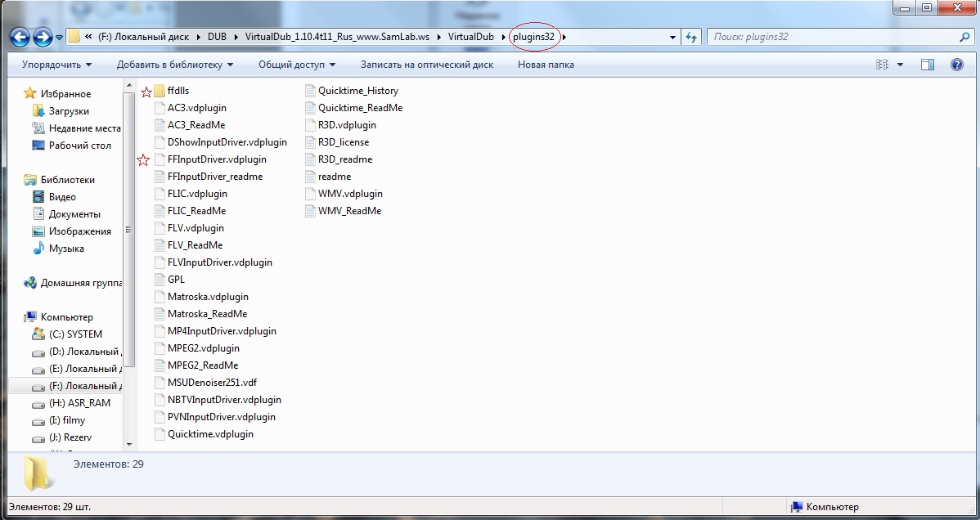980x520 pixels.
Task: Select the AC3.vdplugin file icon
Action: tap(159, 107)
